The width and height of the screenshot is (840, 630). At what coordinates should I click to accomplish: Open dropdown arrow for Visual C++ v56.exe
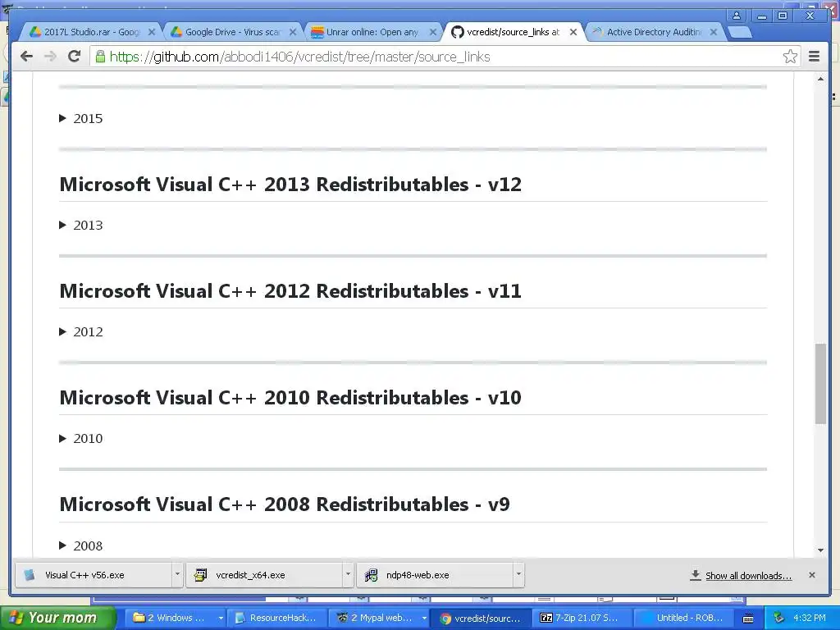click(177, 575)
